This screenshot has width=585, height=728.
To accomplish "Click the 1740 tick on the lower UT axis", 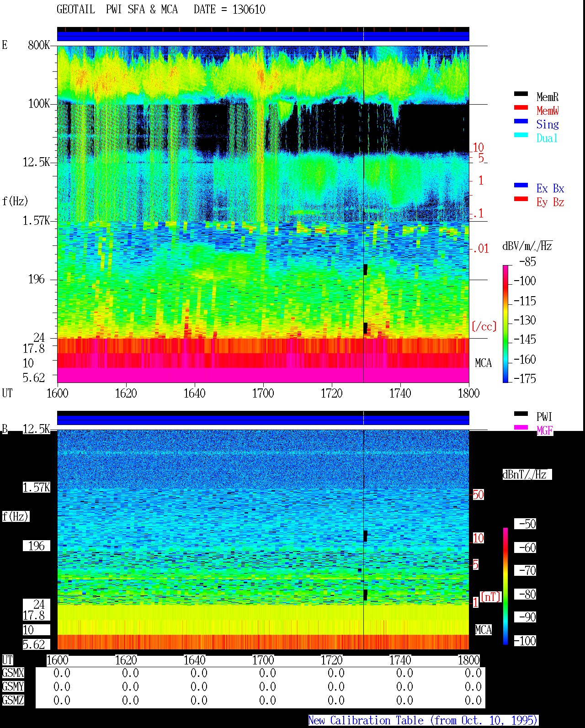I will coord(400,660).
